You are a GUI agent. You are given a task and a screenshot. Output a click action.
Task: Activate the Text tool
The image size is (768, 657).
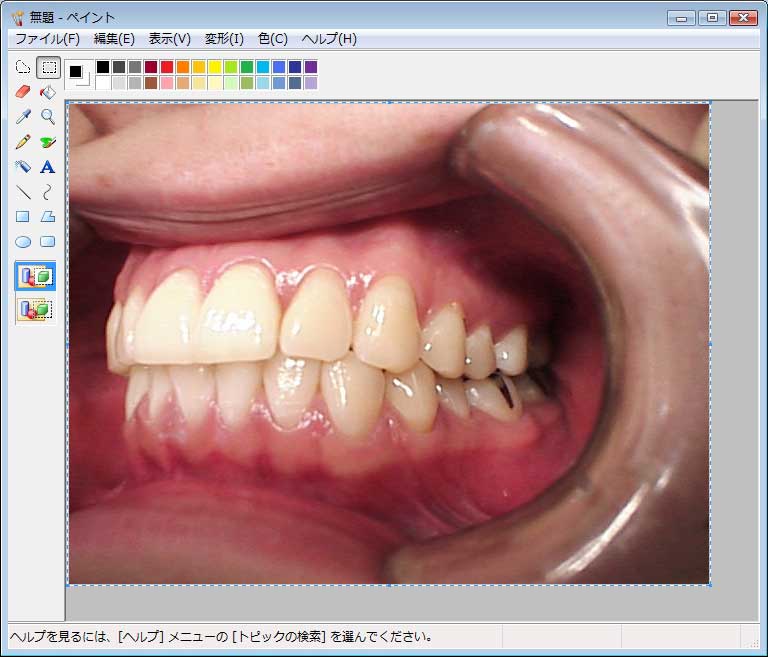[47, 167]
